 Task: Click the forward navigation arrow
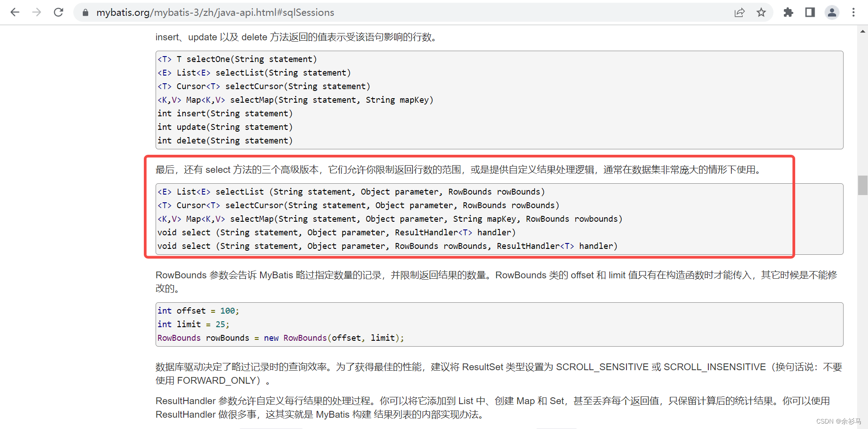pyautogui.click(x=37, y=12)
